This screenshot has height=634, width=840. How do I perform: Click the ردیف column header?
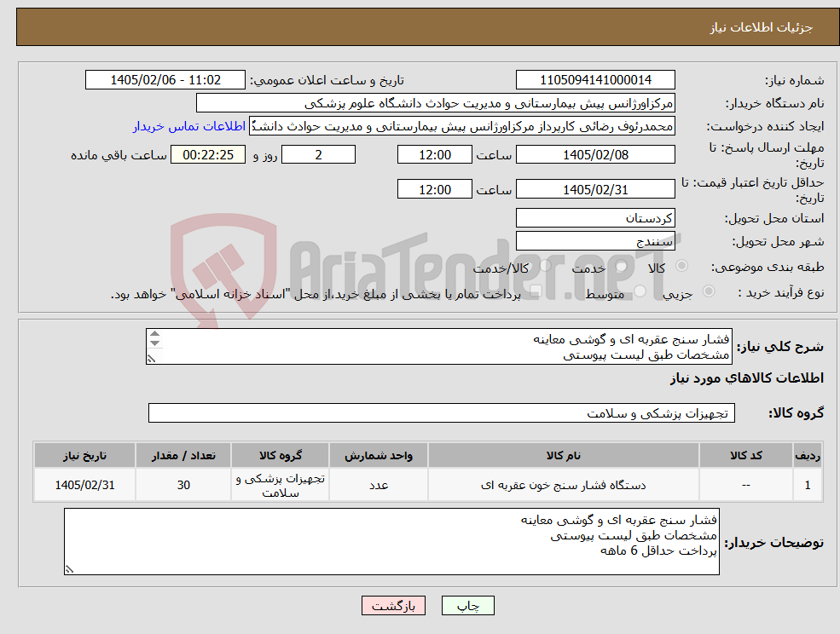[808, 455]
